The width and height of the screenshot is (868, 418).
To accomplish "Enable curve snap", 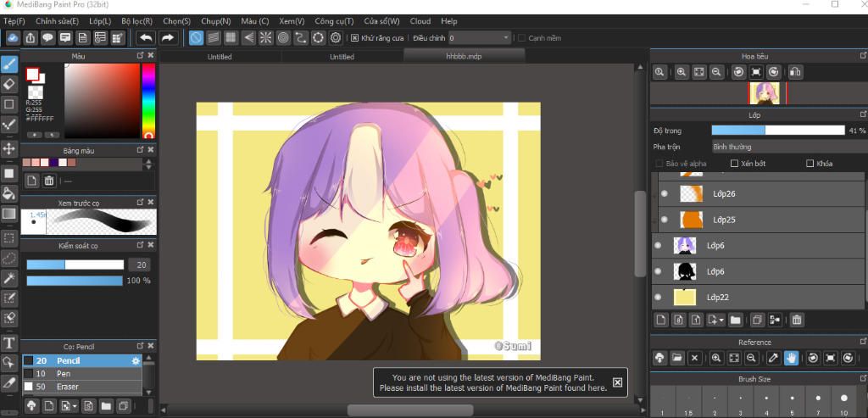I will [301, 37].
